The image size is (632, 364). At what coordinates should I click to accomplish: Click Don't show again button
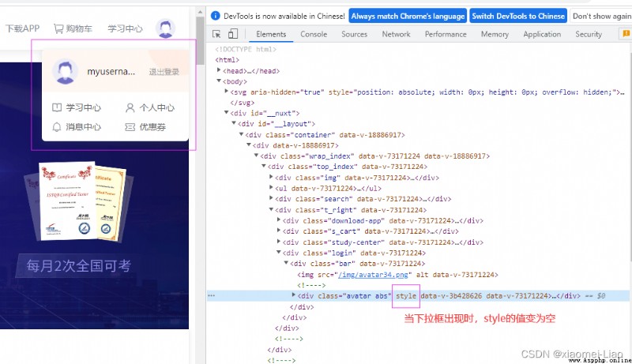point(601,16)
